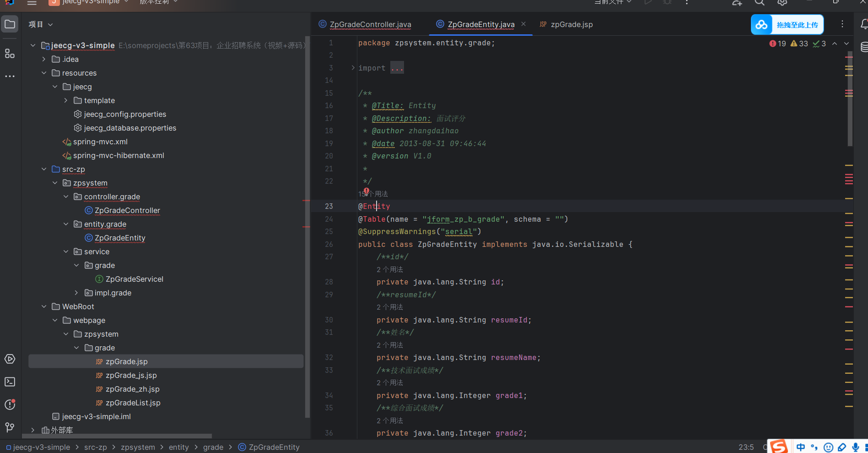Go to previous highlighted error arrow

coord(835,44)
